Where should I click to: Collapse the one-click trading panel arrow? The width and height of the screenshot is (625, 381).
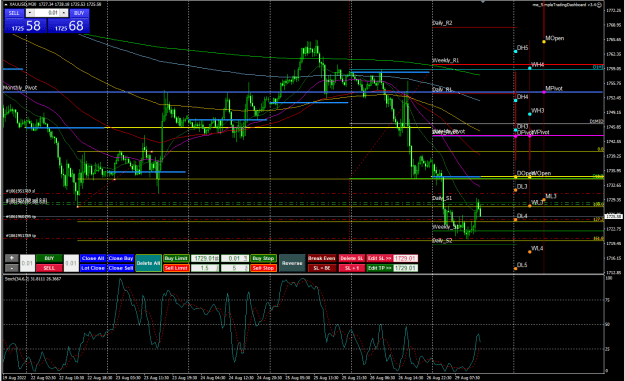[6, 4]
